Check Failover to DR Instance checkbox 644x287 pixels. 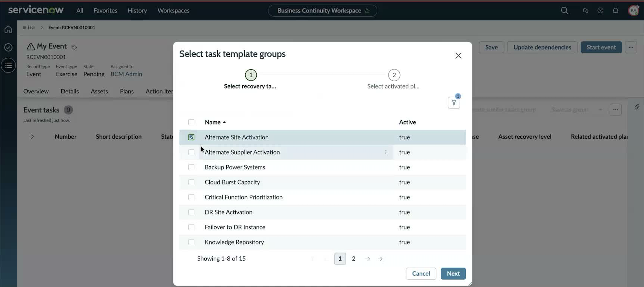coord(191,227)
